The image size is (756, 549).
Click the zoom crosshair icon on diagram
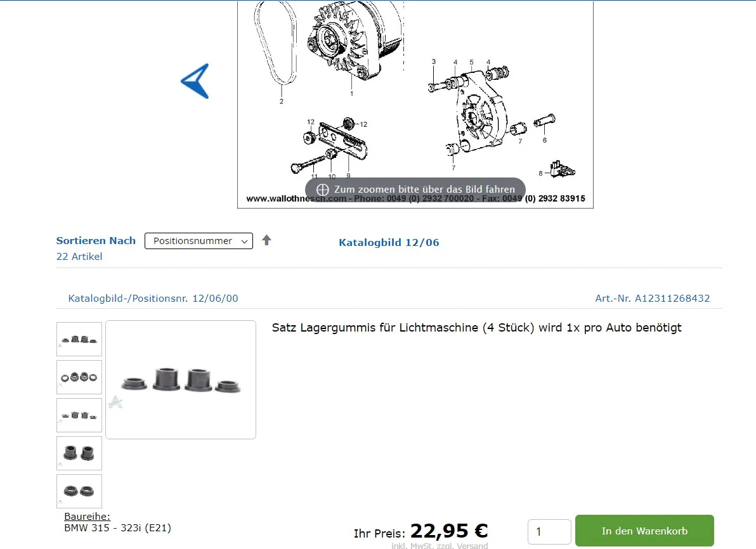[x=323, y=190]
